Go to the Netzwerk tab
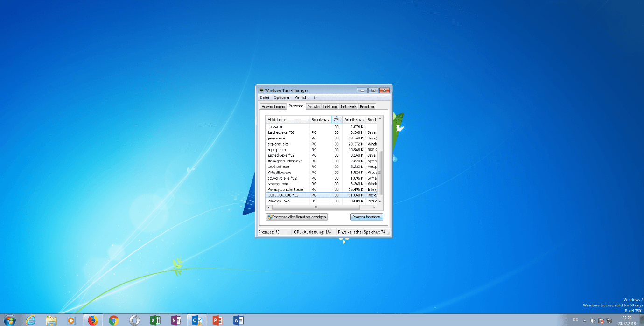The height and width of the screenshot is (326, 644). [348, 107]
